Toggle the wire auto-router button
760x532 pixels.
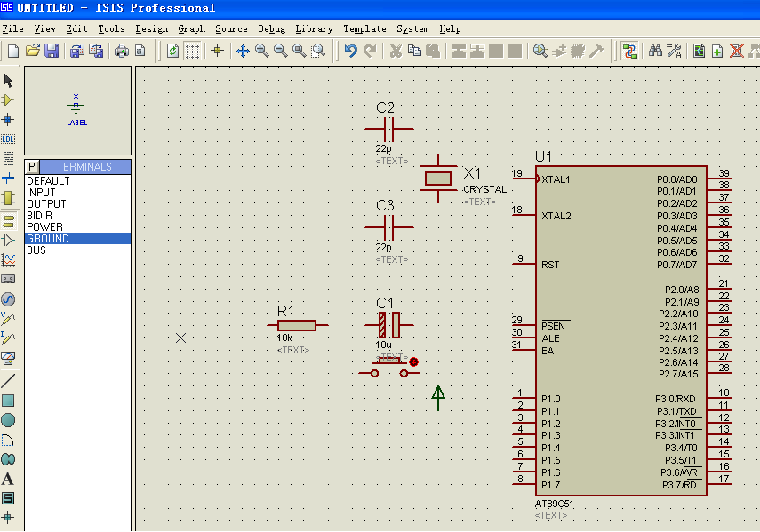point(630,51)
